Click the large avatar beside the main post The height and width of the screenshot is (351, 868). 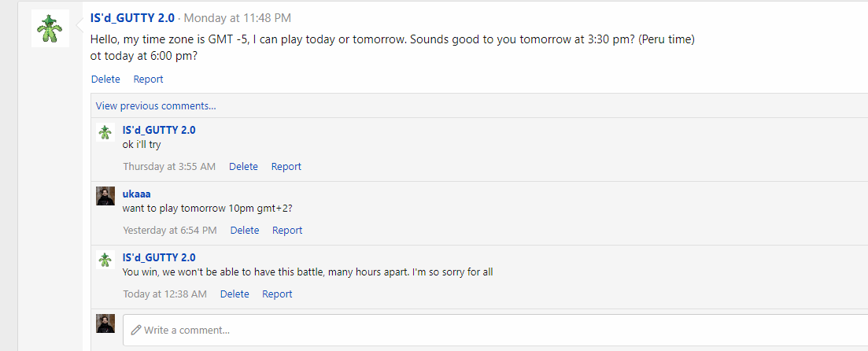tap(50, 29)
